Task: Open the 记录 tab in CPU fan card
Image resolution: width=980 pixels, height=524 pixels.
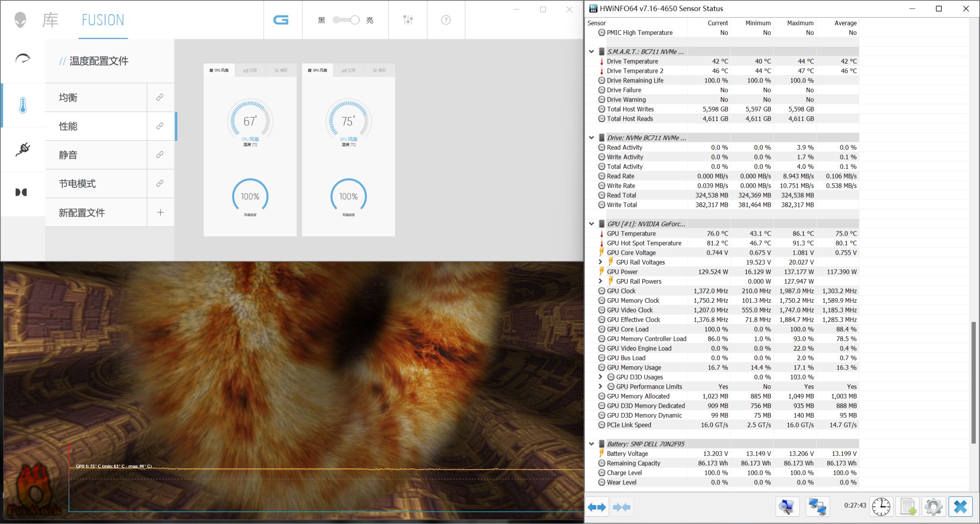Action: (x=250, y=70)
